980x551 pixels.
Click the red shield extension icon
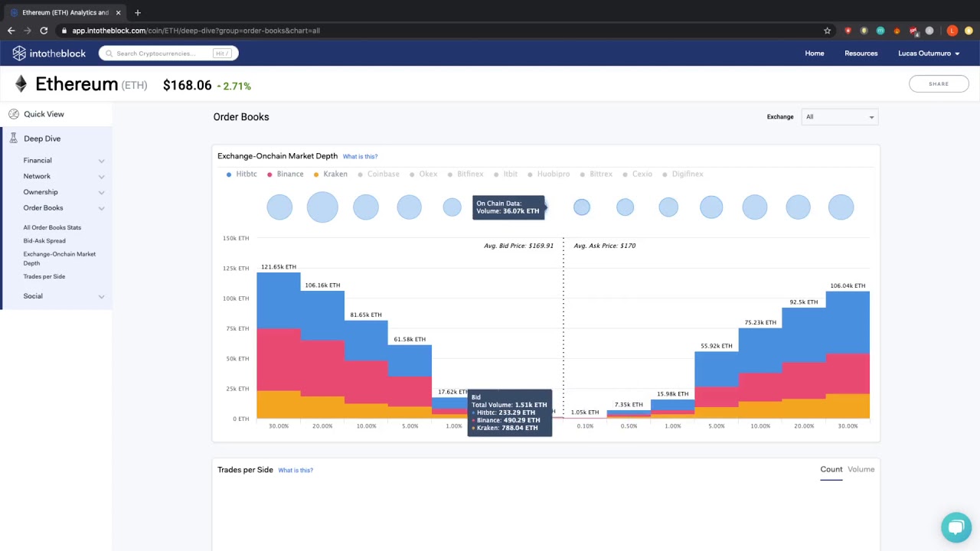(848, 31)
